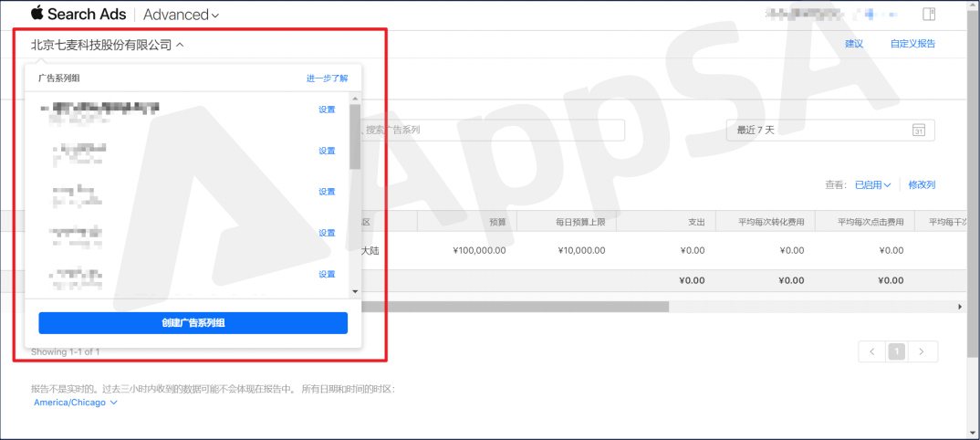The width and height of the screenshot is (980, 440).
Task: Open the 自定义报告 link
Action: pyautogui.click(x=913, y=44)
